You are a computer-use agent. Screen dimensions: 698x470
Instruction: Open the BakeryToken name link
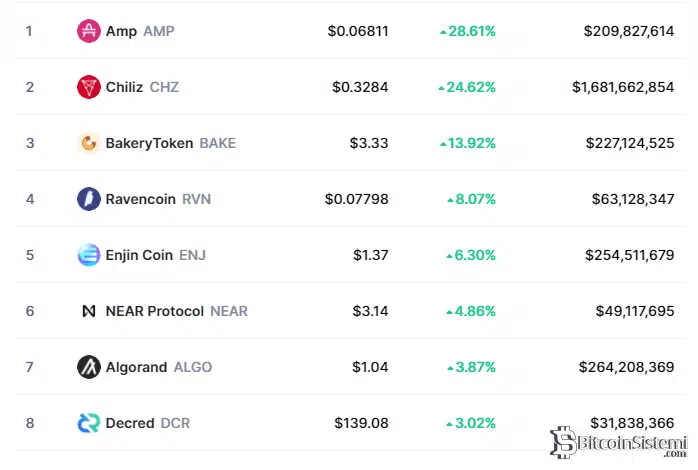coord(150,143)
